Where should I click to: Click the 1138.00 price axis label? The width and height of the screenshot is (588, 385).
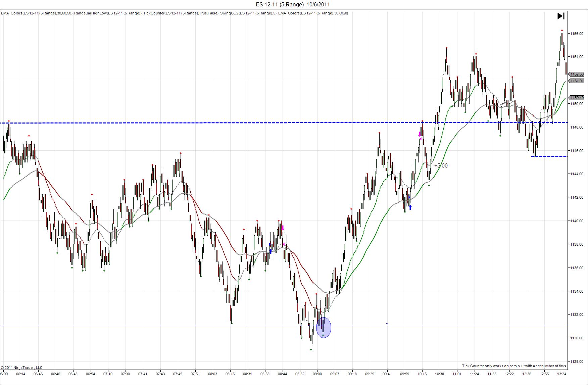click(x=577, y=244)
